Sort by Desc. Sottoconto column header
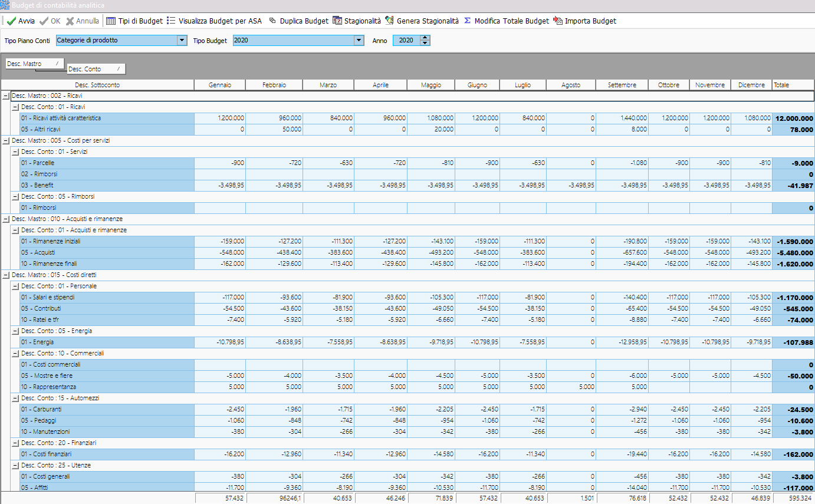Screen dimensions: 815x504 click(97, 85)
